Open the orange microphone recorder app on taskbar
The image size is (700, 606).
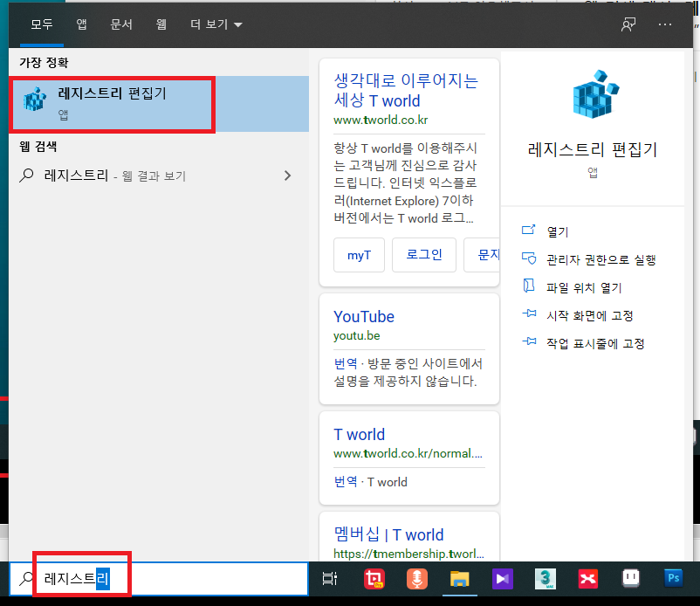tap(416, 579)
